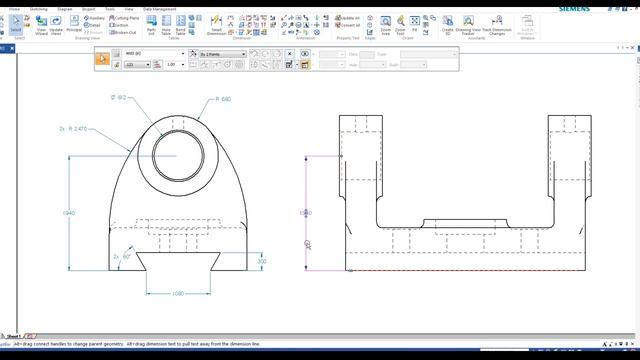Select the Select arrow tool in ribbon
This screenshot has width=640, height=360.
16,24
